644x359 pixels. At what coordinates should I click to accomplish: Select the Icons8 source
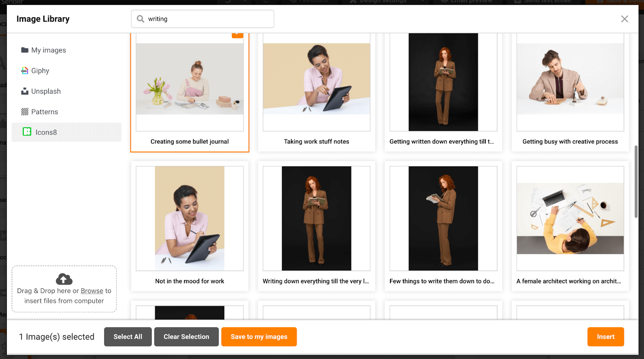(66, 132)
